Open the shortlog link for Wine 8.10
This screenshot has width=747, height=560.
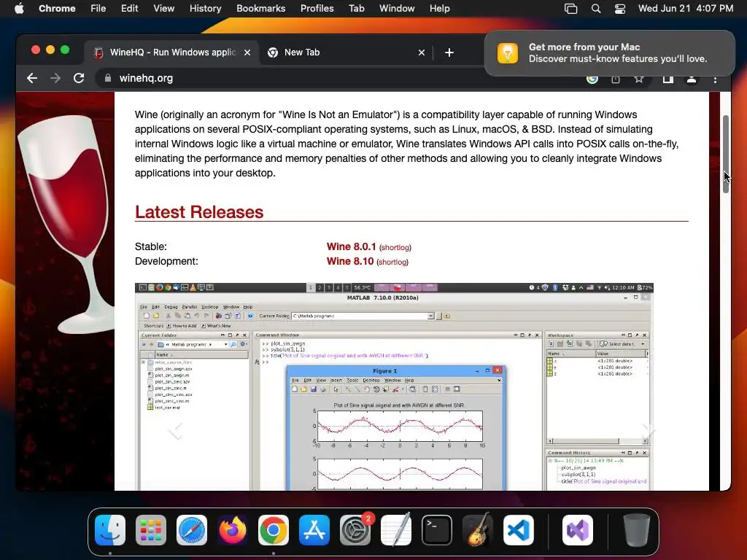tap(392, 262)
